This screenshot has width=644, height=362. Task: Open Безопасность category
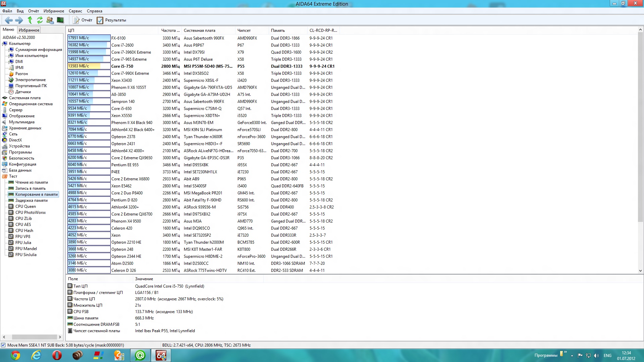coord(21,158)
